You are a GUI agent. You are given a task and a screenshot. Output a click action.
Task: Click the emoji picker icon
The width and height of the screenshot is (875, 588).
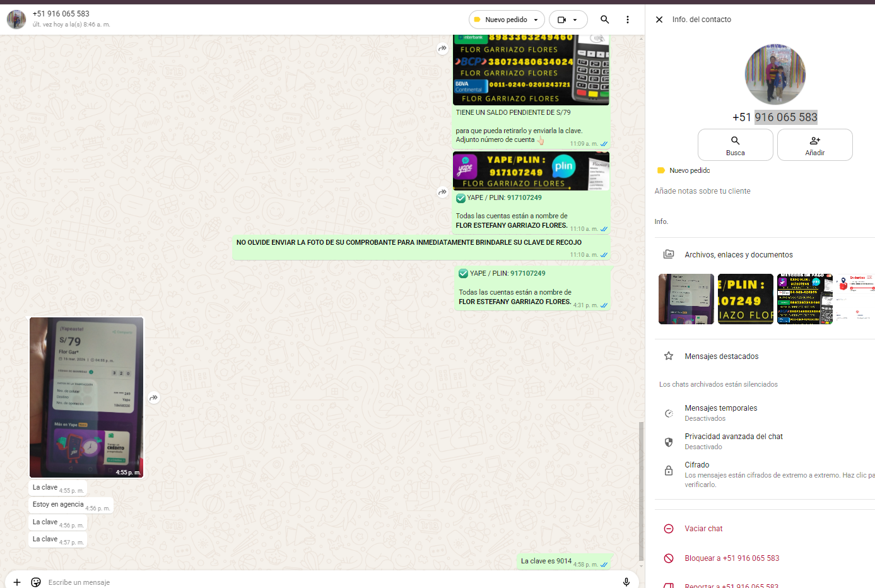[x=36, y=582]
